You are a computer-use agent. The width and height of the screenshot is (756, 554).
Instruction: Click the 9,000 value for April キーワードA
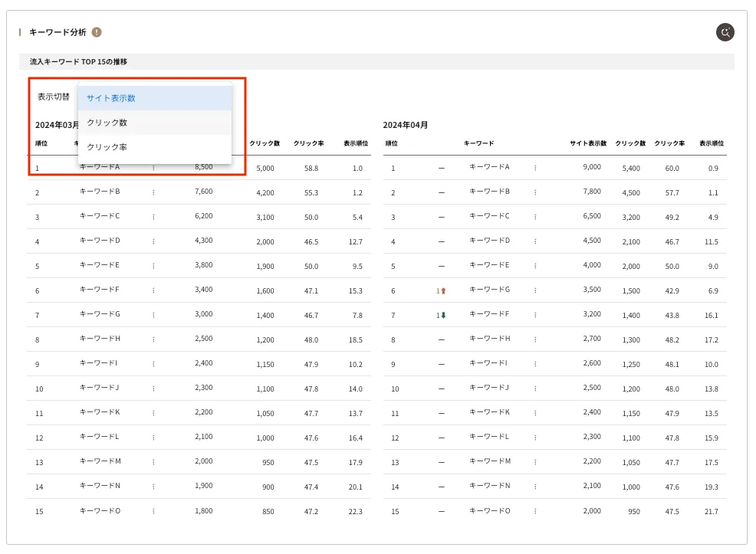pos(592,167)
